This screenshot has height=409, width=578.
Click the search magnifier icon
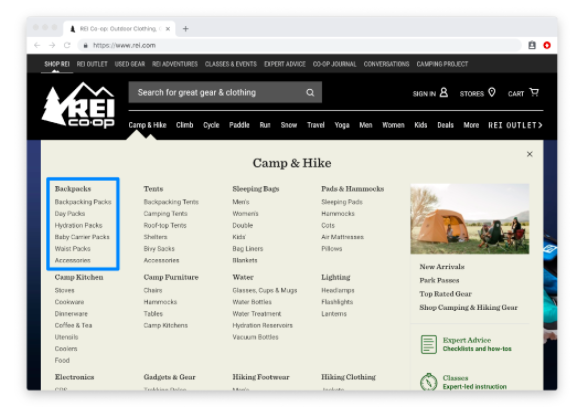coord(310,92)
